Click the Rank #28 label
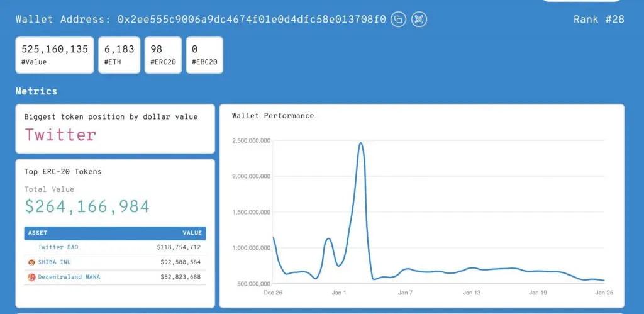Screen dimensions: 644x314 pos(599,20)
